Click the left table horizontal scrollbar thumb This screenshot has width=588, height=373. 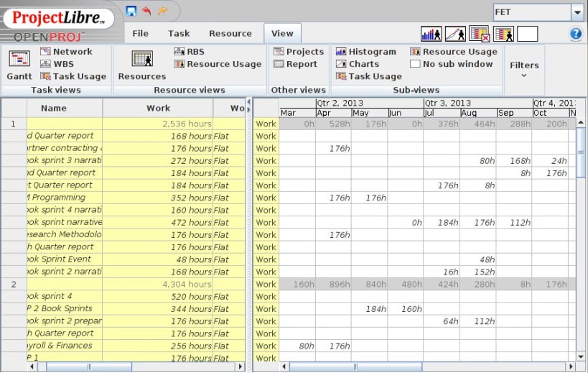[x=89, y=367]
